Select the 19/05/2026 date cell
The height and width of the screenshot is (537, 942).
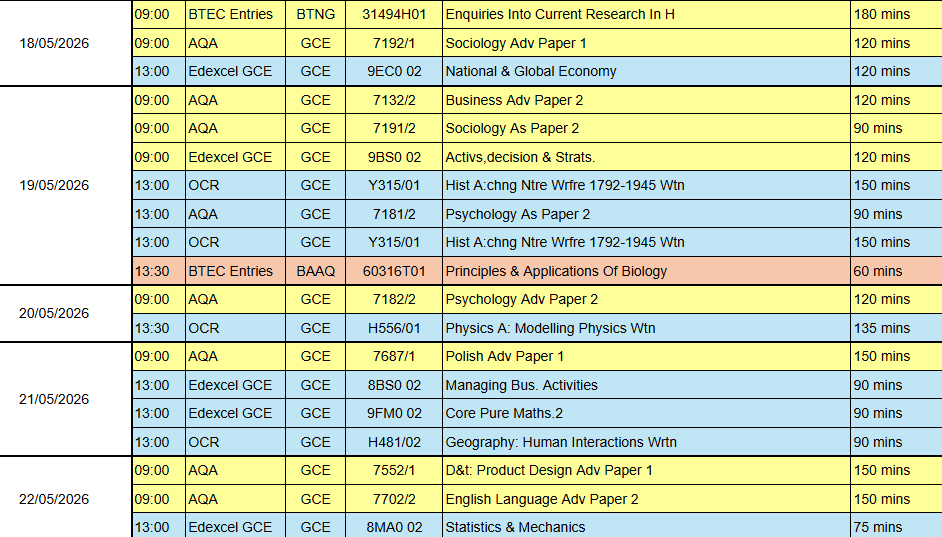click(54, 185)
